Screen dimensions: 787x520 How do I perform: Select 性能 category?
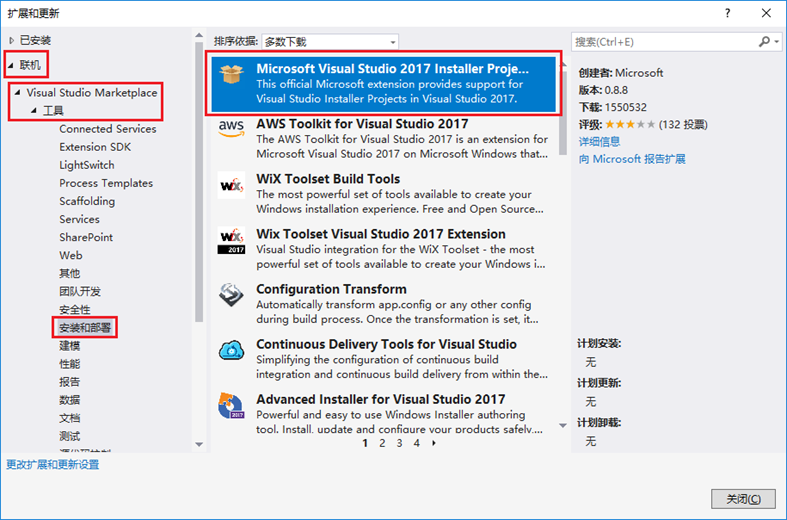pyautogui.click(x=69, y=364)
